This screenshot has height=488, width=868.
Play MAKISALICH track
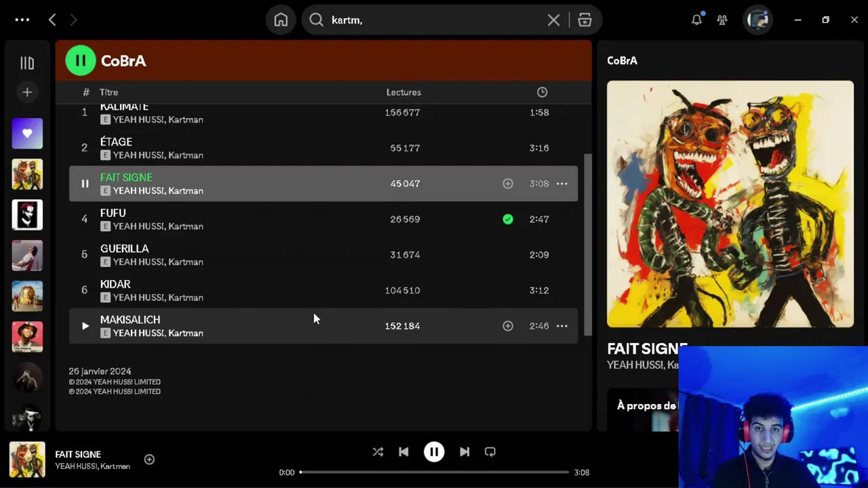pos(85,326)
